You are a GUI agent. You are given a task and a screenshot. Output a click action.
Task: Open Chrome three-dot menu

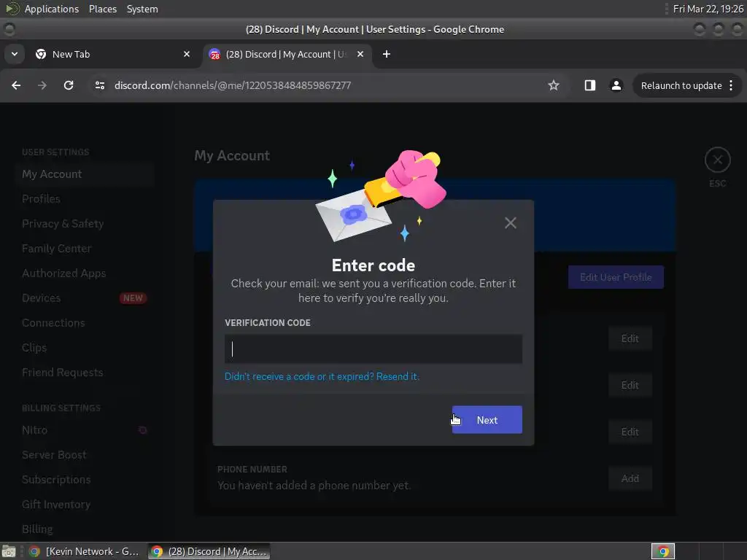click(731, 86)
